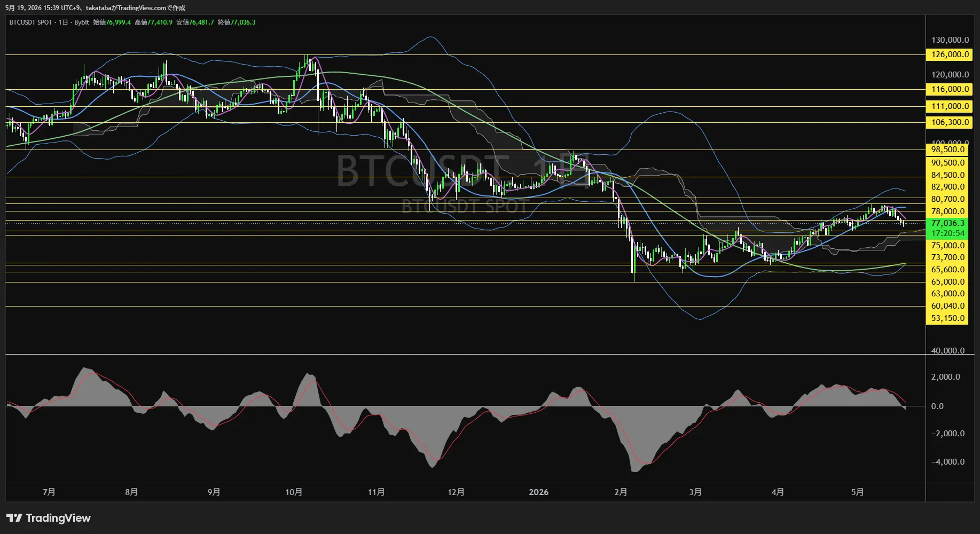Click the 11月 time axis label
The image size is (980, 534).
(376, 492)
